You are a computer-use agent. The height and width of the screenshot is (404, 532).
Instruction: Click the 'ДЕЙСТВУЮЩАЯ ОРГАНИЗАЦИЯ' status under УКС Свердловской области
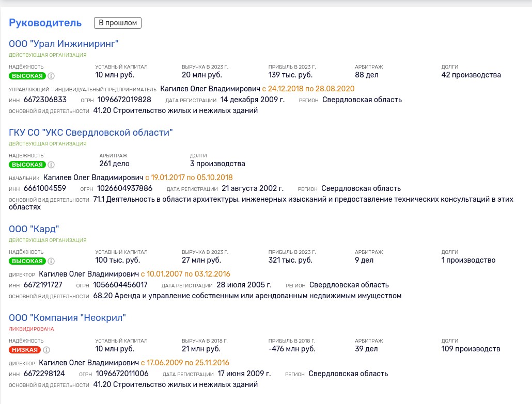[48, 144]
